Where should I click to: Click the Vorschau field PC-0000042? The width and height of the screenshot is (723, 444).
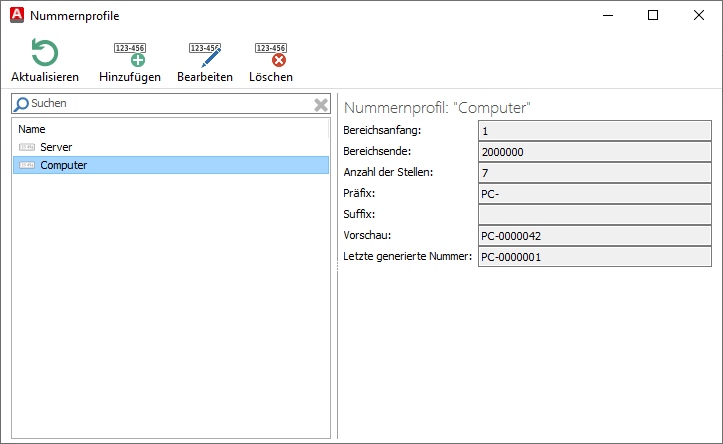tap(595, 236)
